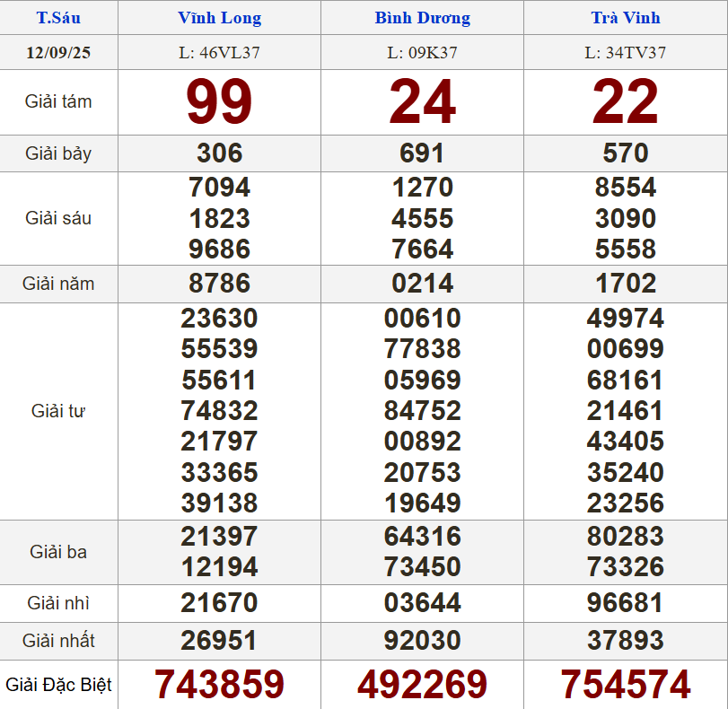The height and width of the screenshot is (709, 728).
Task: Select the ticket code L: 34TV37
Action: pos(625,52)
